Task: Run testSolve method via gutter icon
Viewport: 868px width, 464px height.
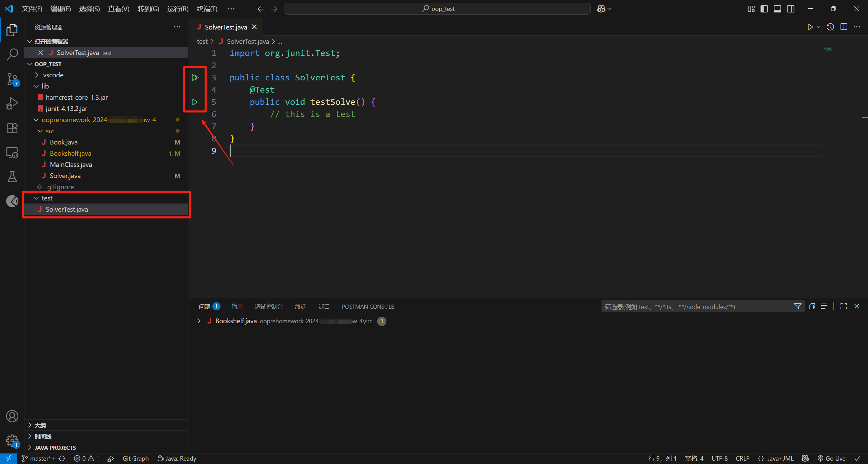Action: [195, 102]
